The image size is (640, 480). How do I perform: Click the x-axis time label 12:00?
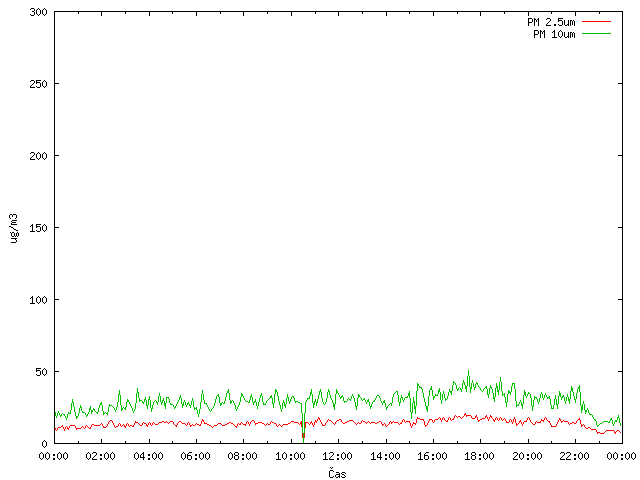[338, 456]
